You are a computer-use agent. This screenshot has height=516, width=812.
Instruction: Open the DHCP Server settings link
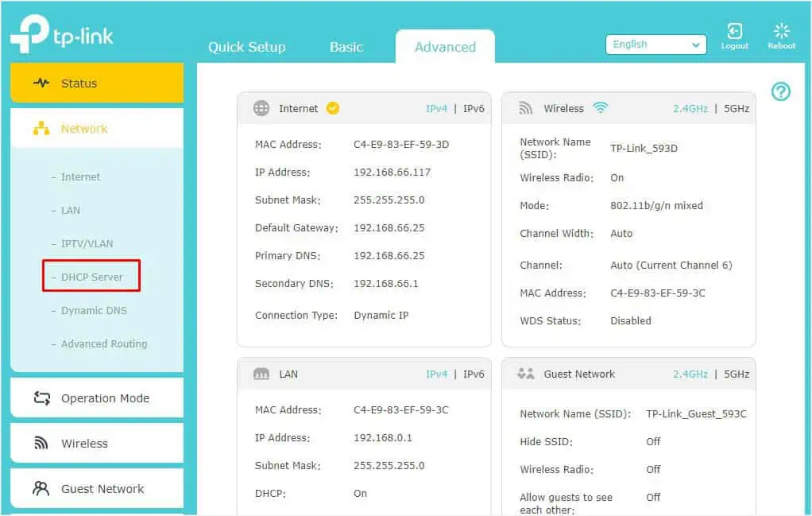92,277
